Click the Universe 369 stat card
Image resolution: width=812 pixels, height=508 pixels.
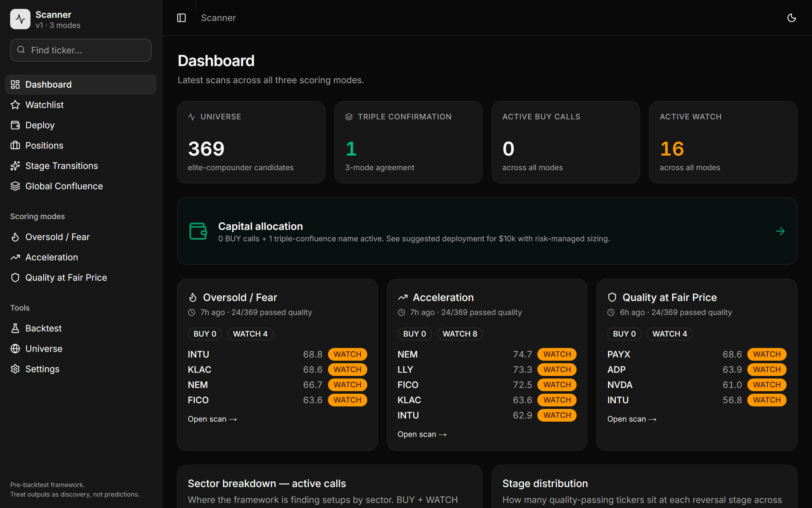[x=251, y=142]
